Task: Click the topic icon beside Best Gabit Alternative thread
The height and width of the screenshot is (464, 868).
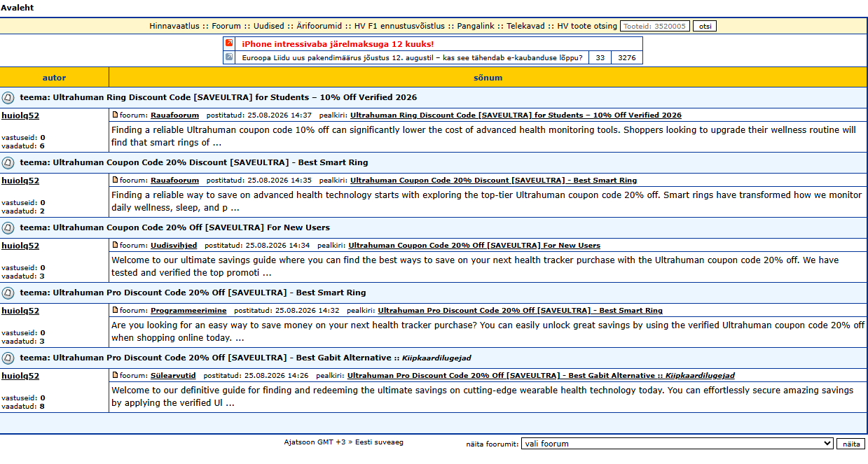Action: point(8,358)
